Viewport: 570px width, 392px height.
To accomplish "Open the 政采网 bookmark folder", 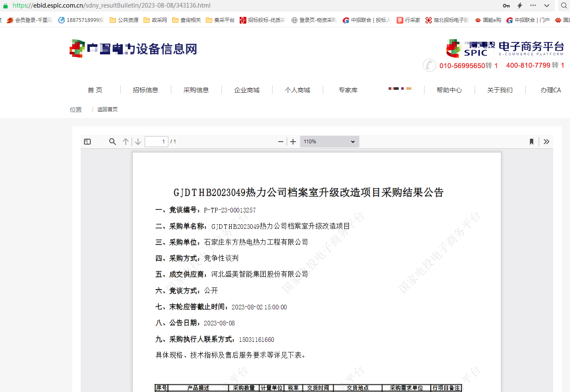I will point(155,20).
